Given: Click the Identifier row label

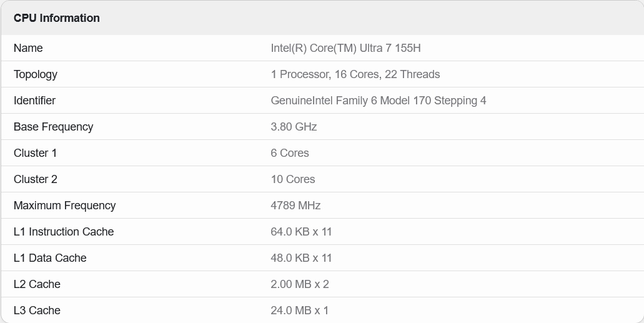Looking at the screenshot, I should click(34, 101).
